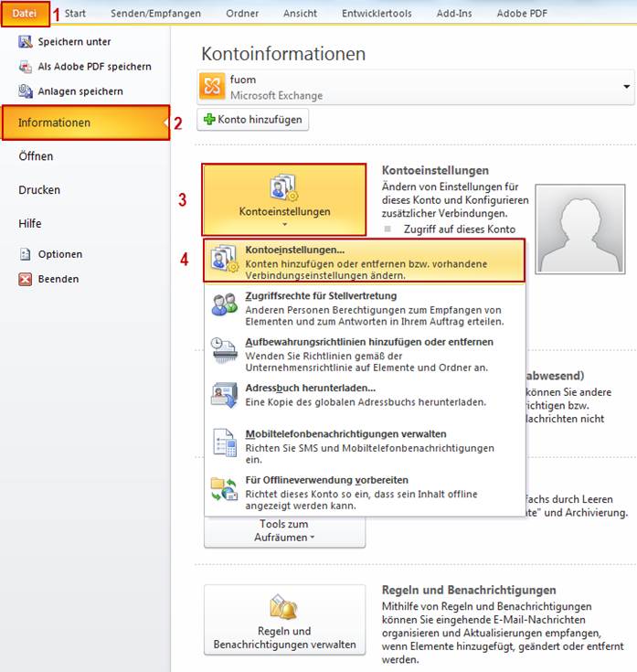637x672 pixels.
Task: Click Konto hinzufügen button
Action: (x=252, y=120)
